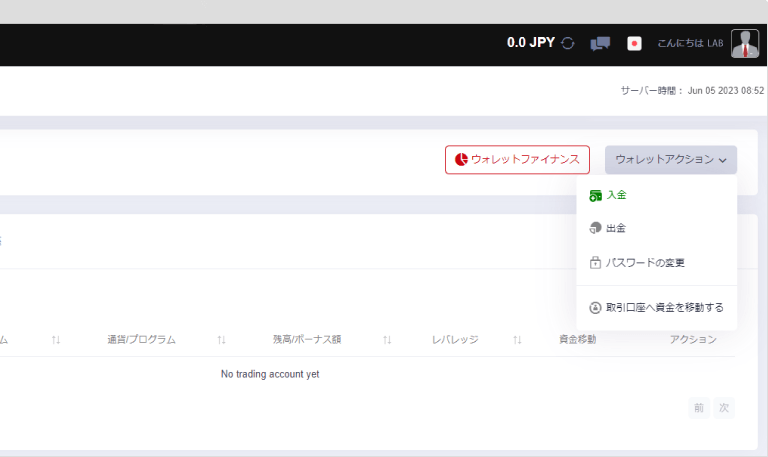Open the user profile avatar
Viewport: 768px width, 457px height.
(x=745, y=44)
